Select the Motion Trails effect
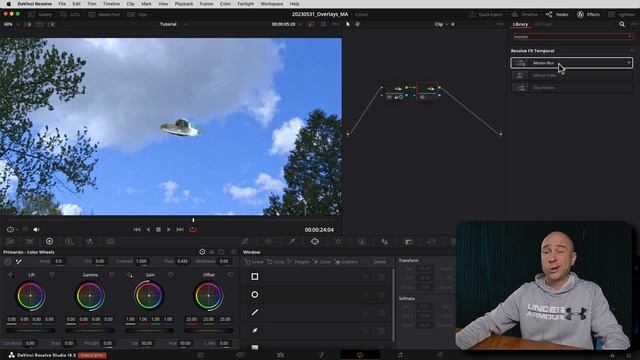The image size is (640, 360). [x=571, y=75]
